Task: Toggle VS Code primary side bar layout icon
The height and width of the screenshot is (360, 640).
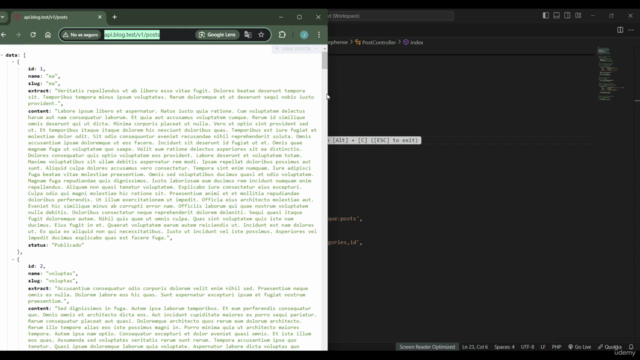Action: tap(545, 16)
